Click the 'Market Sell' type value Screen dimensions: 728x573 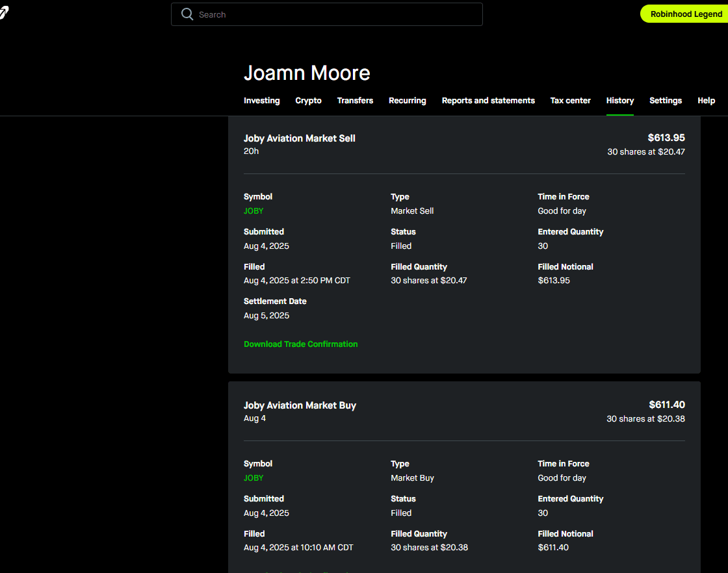coord(412,211)
